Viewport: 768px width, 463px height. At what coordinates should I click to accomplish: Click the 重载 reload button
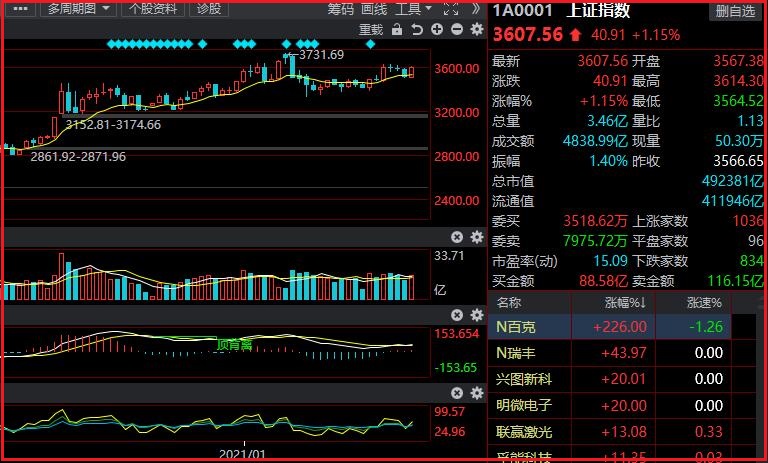click(371, 30)
